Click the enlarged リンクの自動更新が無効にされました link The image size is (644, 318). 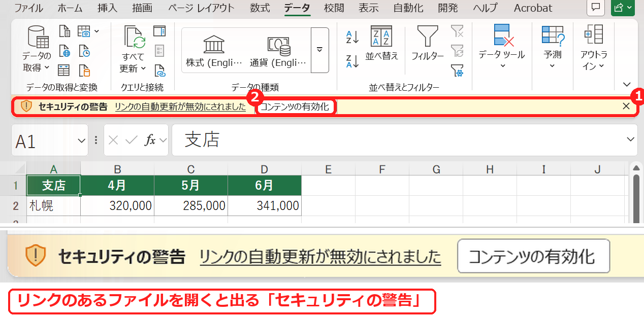pos(320,257)
